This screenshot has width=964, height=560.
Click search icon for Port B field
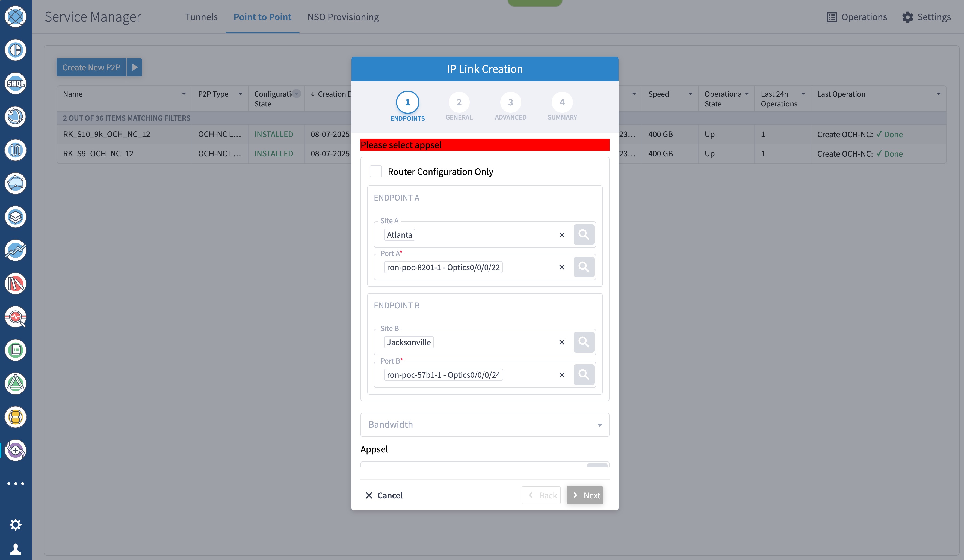[x=583, y=374]
